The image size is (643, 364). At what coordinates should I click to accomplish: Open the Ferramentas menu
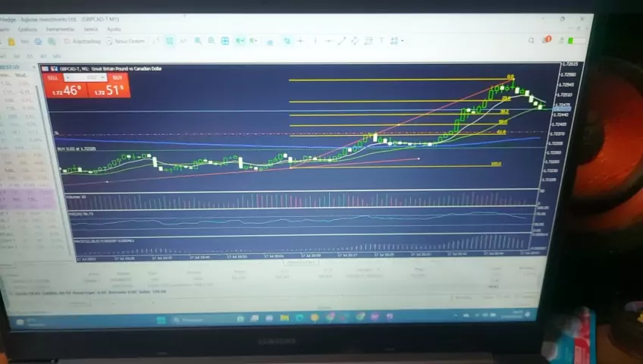(x=60, y=30)
